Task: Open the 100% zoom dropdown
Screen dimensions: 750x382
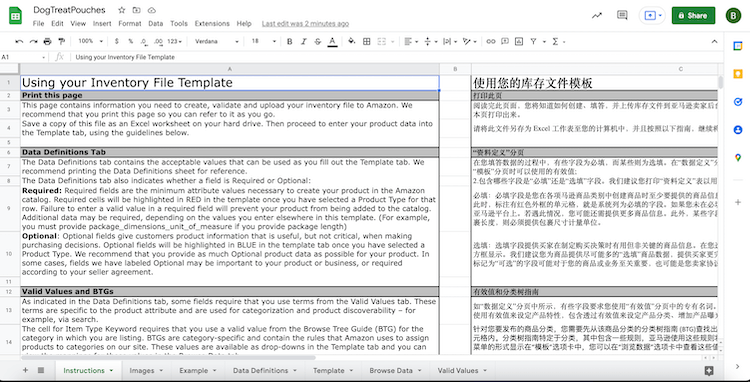Action: 89,42
